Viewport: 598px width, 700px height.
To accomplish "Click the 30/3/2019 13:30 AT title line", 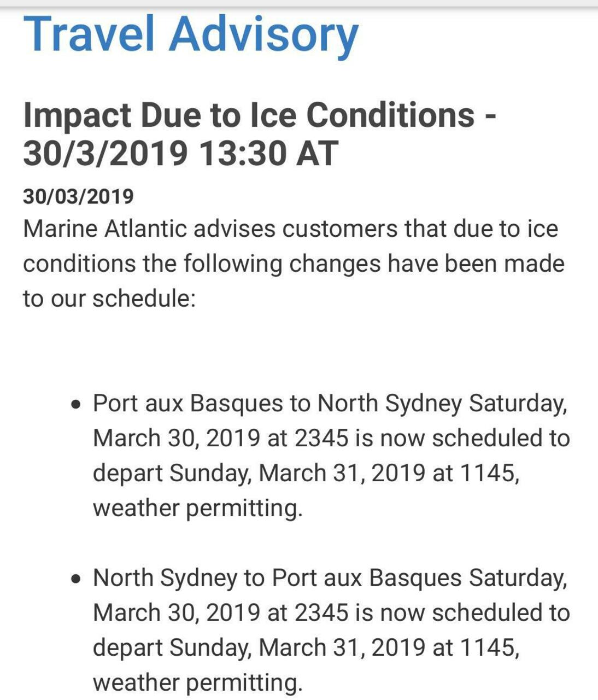I will [181, 153].
